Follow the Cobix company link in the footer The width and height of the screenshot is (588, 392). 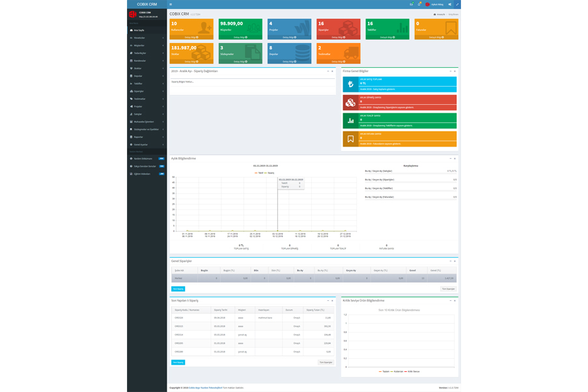tap(206, 388)
